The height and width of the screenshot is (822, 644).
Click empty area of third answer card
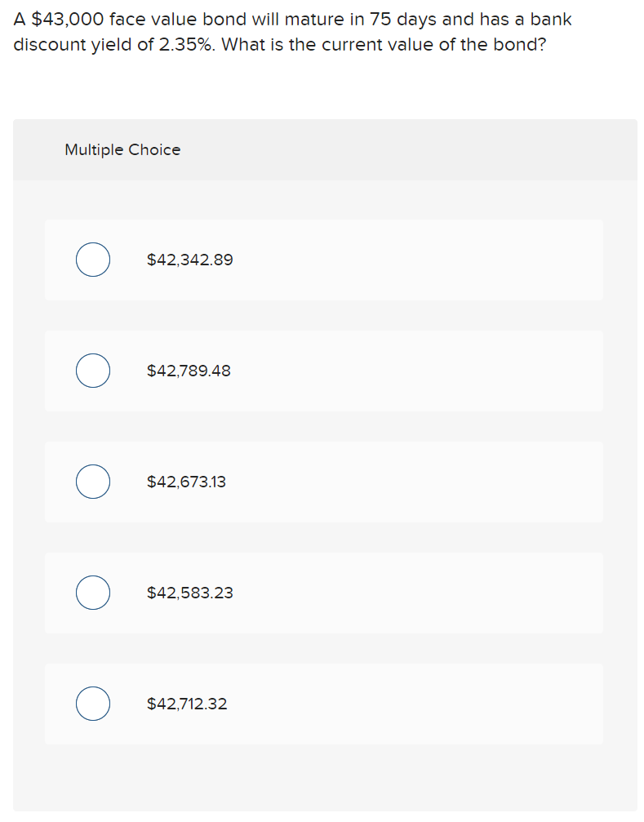[420, 482]
